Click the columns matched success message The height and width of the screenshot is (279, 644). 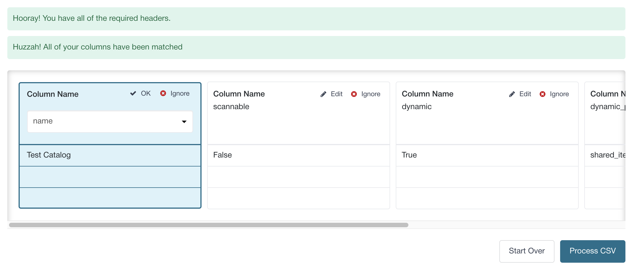[316, 48]
